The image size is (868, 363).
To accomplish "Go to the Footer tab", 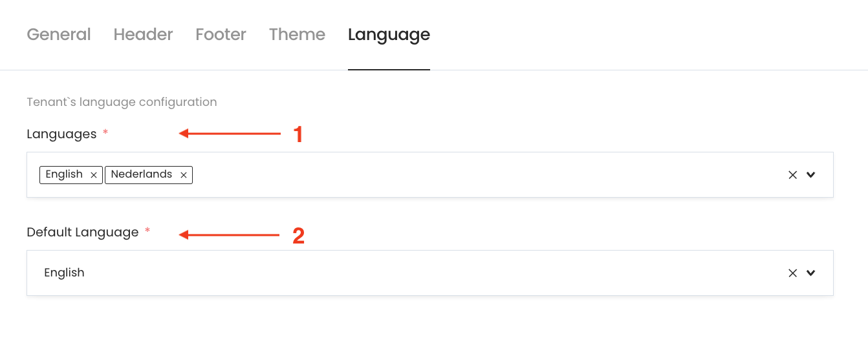I will pyautogui.click(x=221, y=34).
